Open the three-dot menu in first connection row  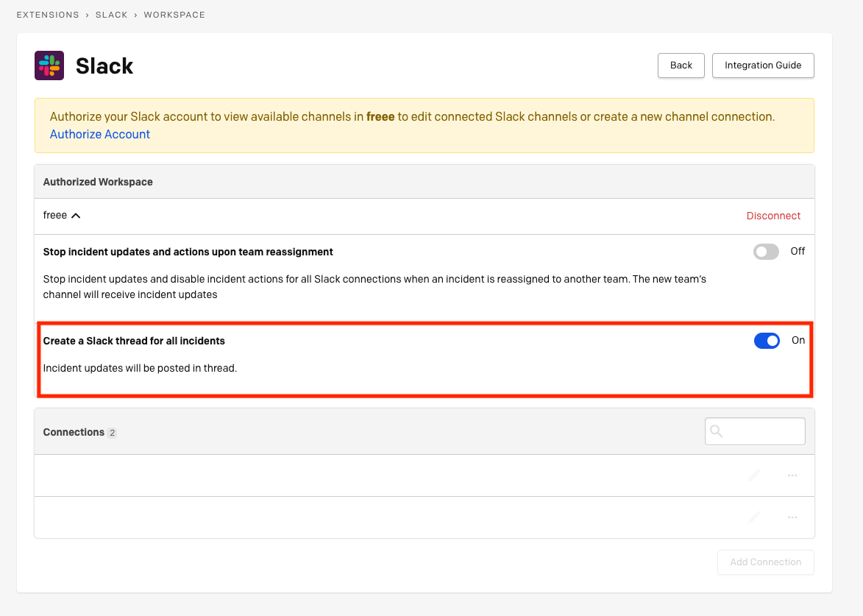click(x=792, y=475)
